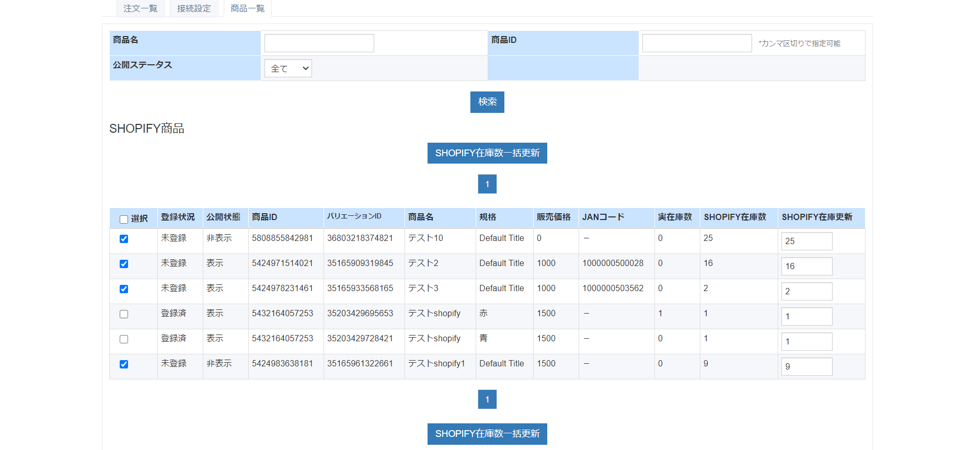Click the 商品ID search input field

pyautogui.click(x=697, y=43)
